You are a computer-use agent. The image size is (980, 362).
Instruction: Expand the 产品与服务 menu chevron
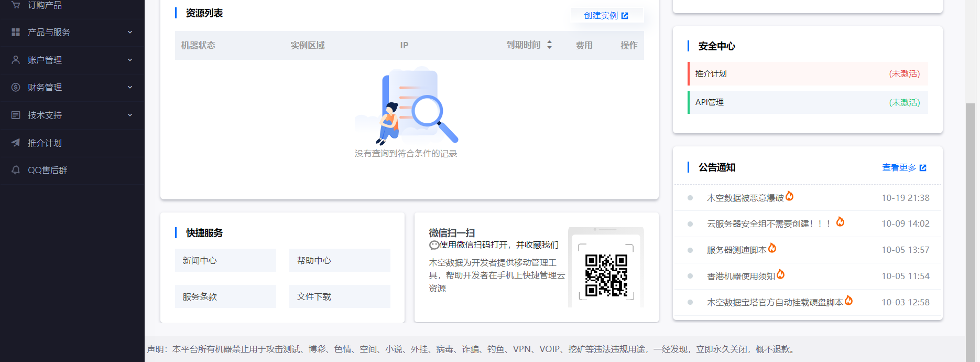point(130,33)
